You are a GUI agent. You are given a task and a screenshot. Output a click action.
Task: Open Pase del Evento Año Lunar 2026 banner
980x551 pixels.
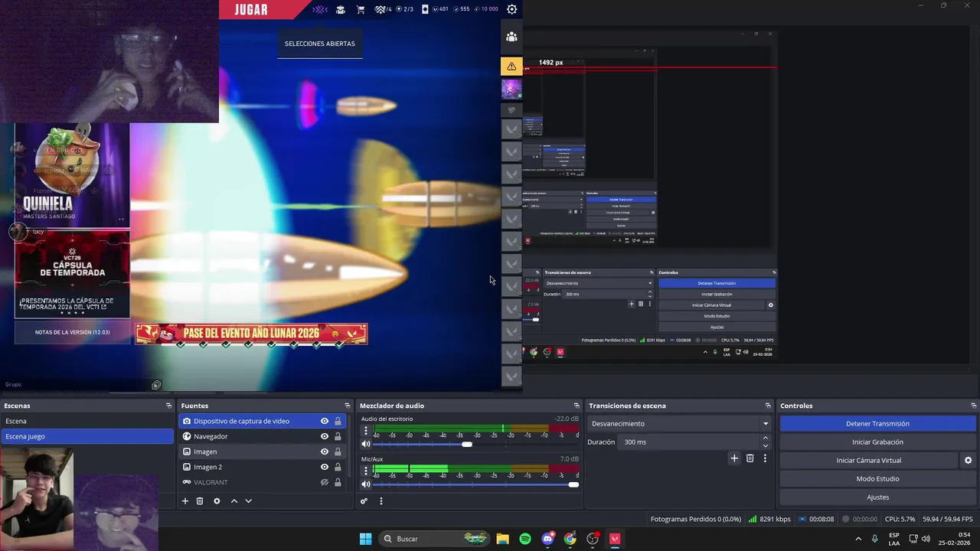[251, 334]
